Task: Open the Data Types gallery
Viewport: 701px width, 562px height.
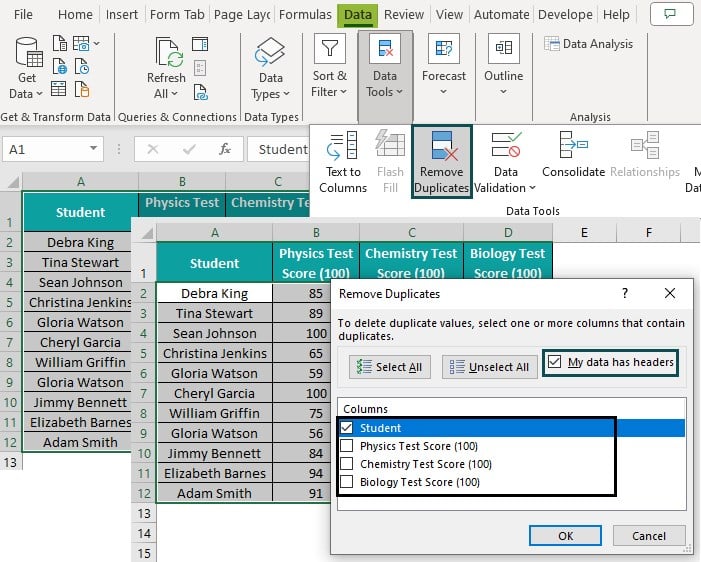Action: (271, 68)
